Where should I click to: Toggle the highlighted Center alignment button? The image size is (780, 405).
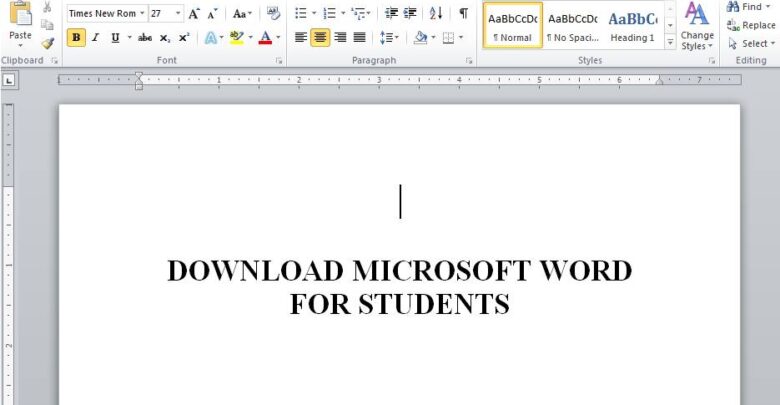tap(320, 37)
